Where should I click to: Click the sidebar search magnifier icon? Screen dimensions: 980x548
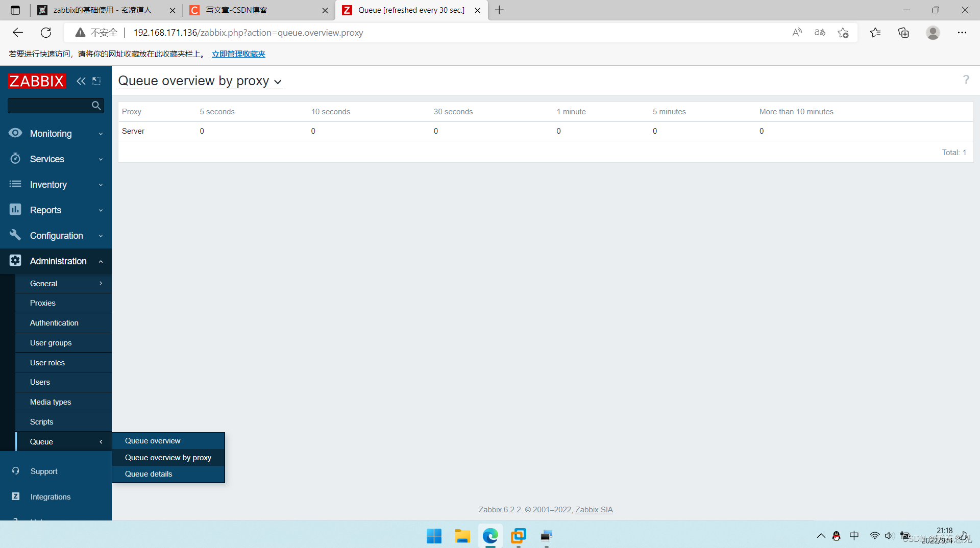click(96, 106)
